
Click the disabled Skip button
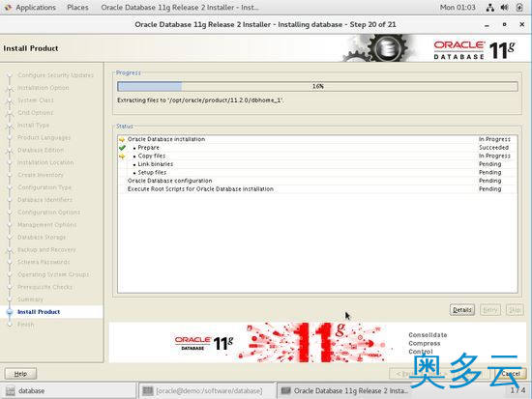coord(515,310)
